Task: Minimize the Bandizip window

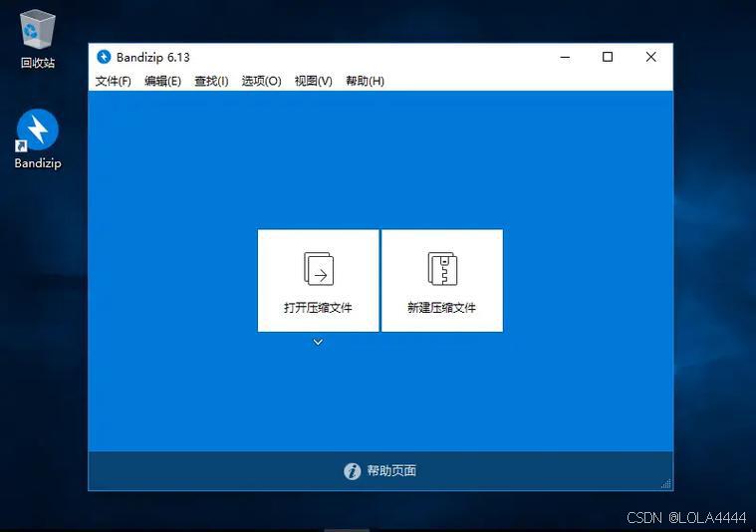Action: [x=565, y=57]
